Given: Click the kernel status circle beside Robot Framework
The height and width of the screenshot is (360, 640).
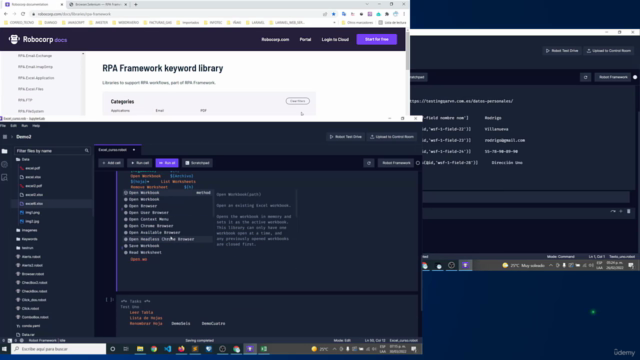Looking at the screenshot, I should coord(418,163).
